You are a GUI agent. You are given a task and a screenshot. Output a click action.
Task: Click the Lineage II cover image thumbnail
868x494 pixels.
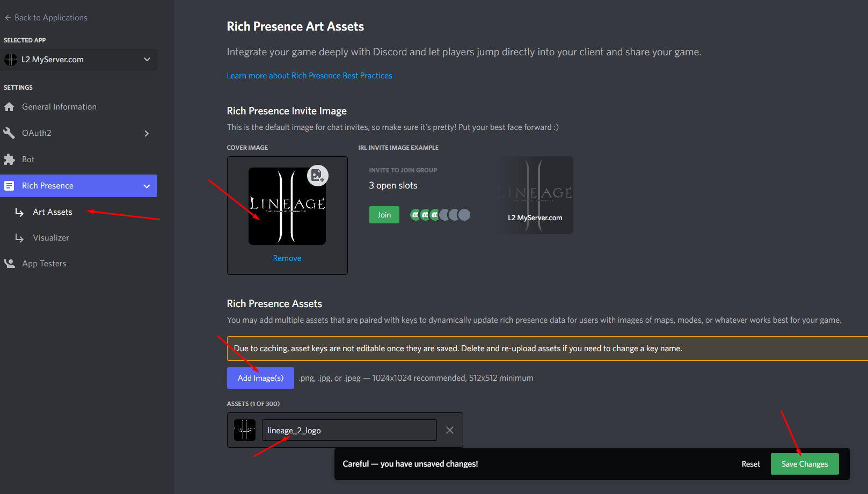287,206
